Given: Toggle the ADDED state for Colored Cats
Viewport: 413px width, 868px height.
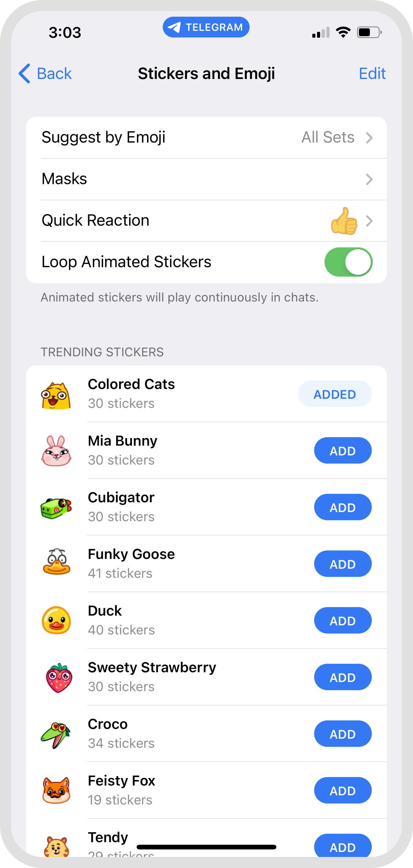Looking at the screenshot, I should click(x=334, y=394).
